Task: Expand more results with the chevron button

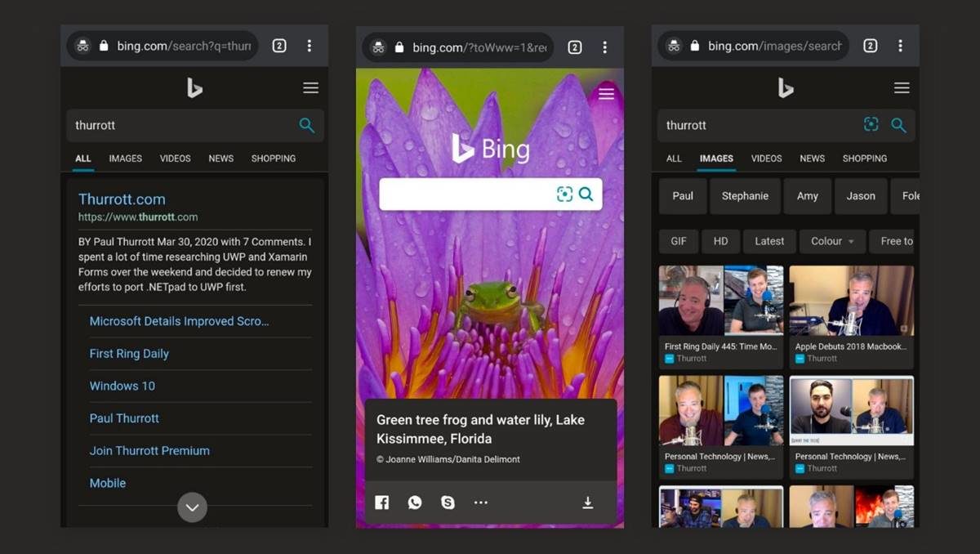Action: [x=192, y=507]
